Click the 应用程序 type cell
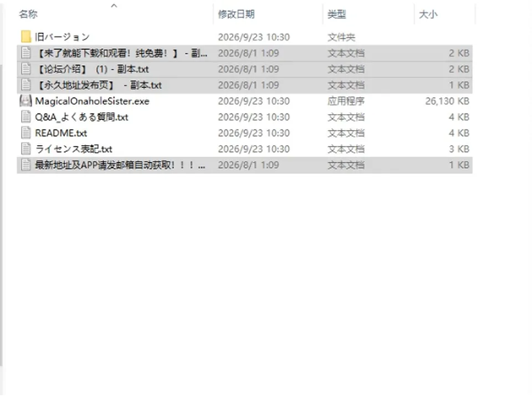The width and height of the screenshot is (532, 396). [346, 101]
